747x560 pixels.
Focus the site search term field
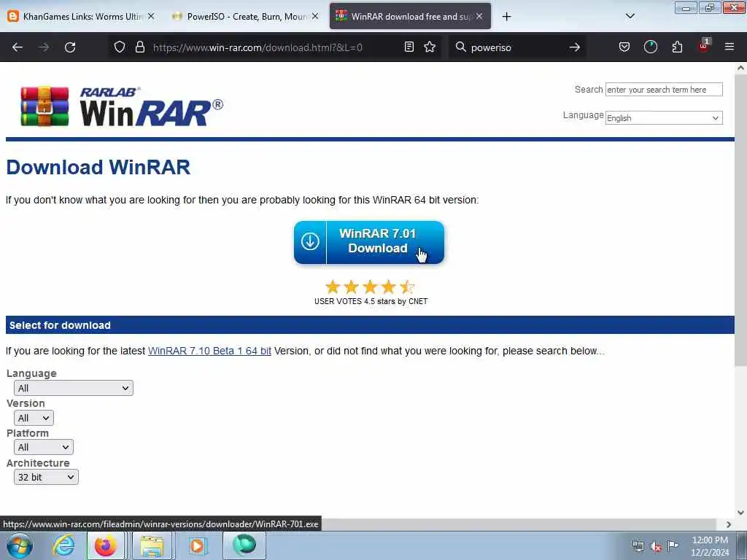coord(664,90)
